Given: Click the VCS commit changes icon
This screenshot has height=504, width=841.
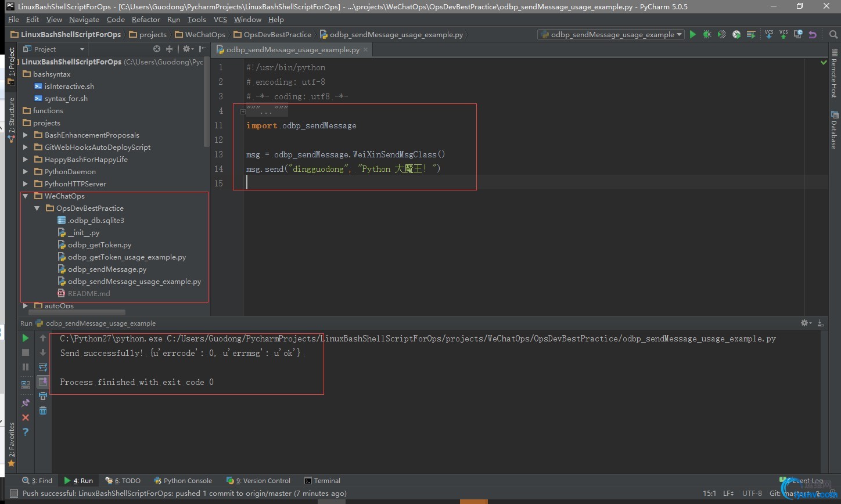Looking at the screenshot, I should [784, 35].
